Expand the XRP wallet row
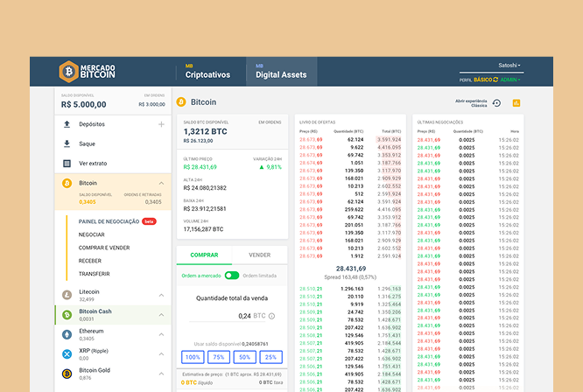This screenshot has width=583, height=392. [161, 354]
